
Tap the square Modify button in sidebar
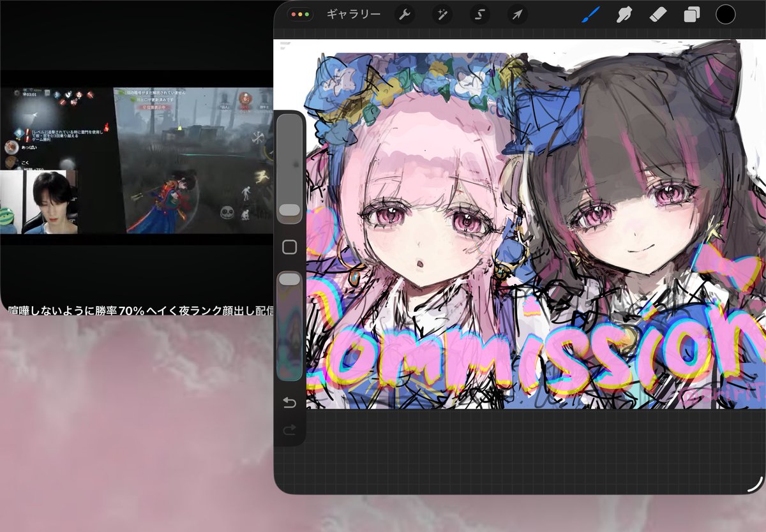coord(290,248)
